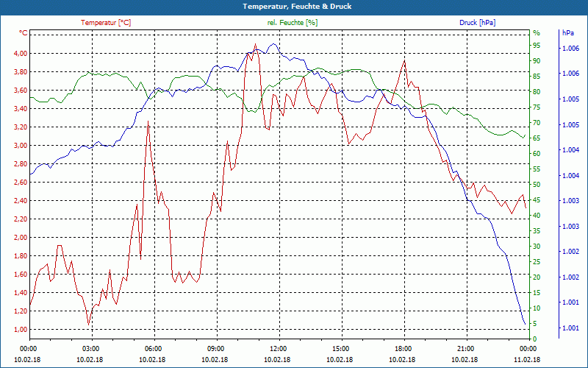Click the '20' value on the humidity axis
588x368 pixels.
[x=537, y=277]
